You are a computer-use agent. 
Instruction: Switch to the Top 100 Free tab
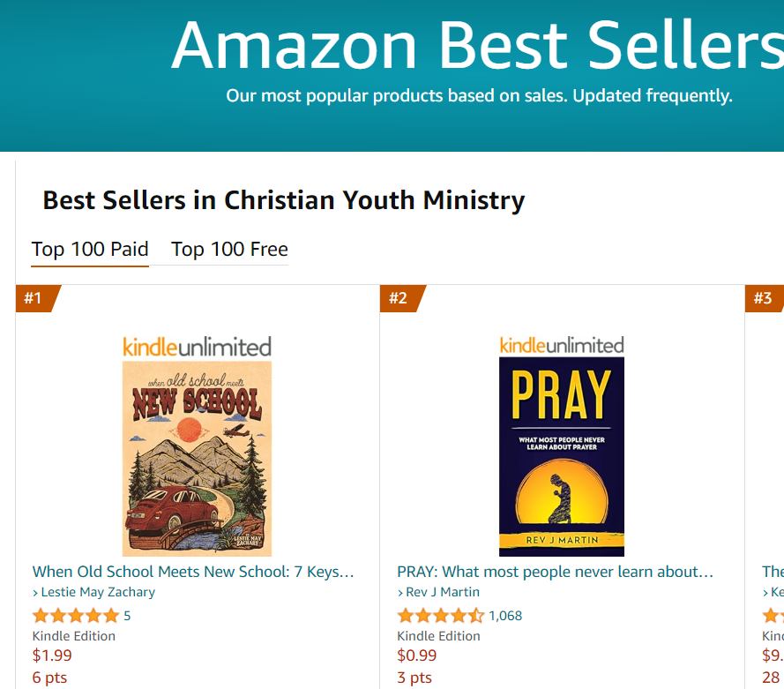(x=229, y=250)
